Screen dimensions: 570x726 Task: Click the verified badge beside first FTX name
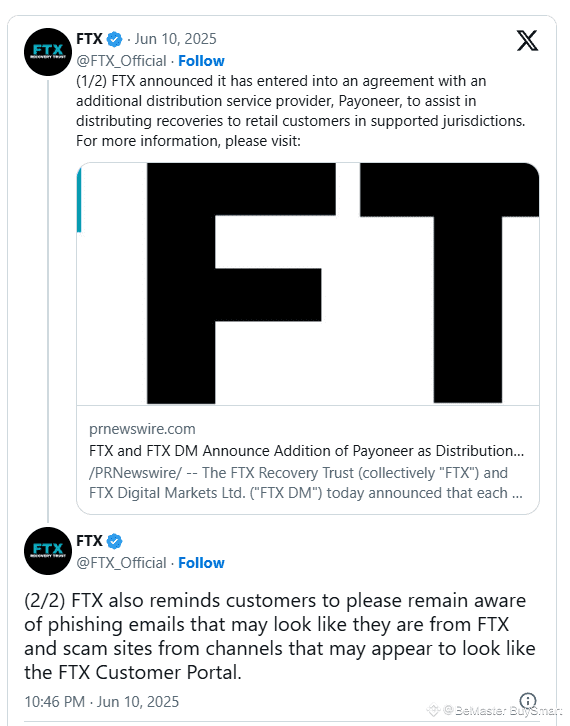114,39
